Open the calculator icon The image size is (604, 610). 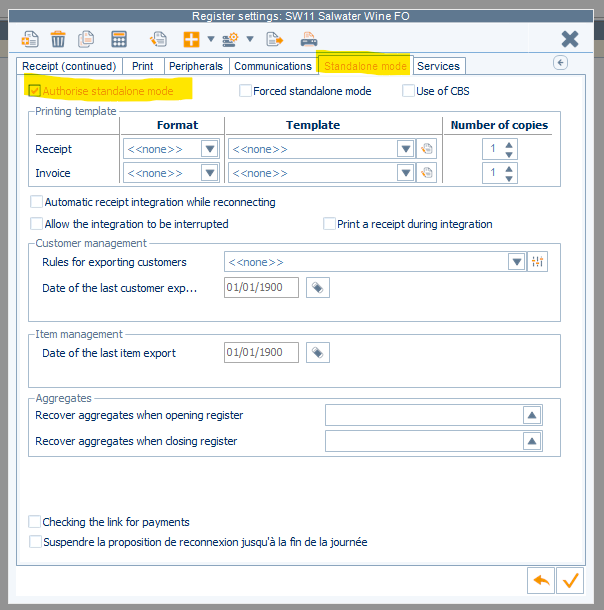(119, 39)
